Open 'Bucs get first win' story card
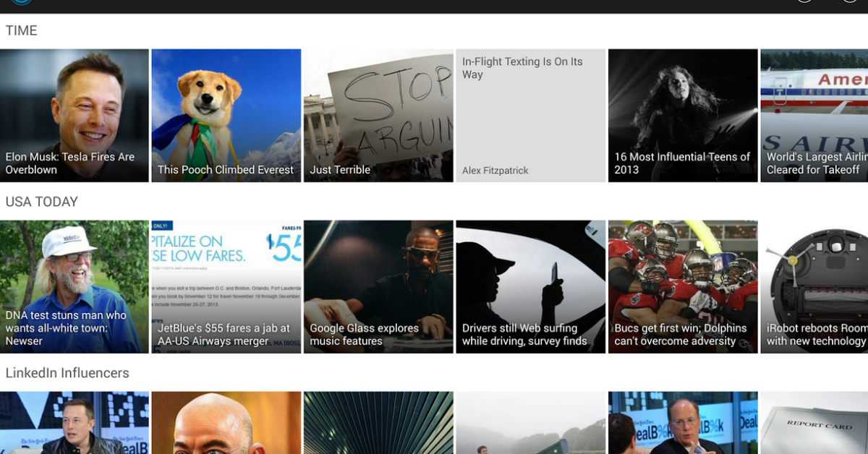 click(683, 287)
